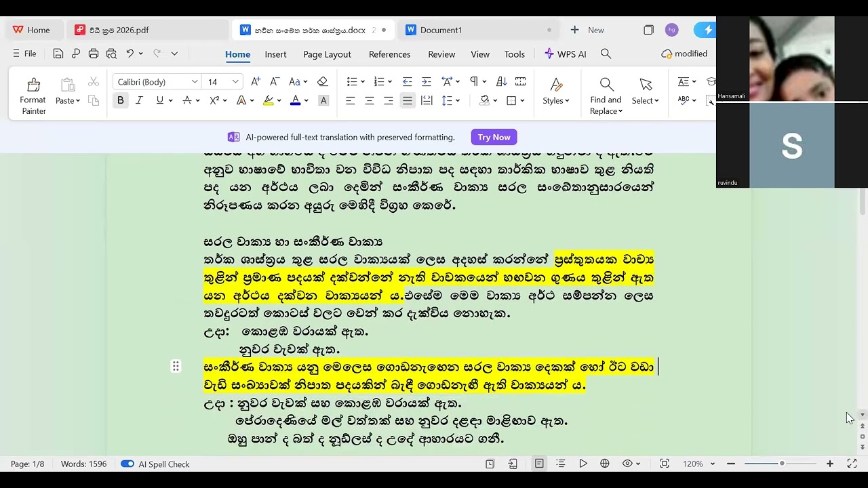Click Outline view icon in status bar
868x488 pixels.
coord(561,464)
